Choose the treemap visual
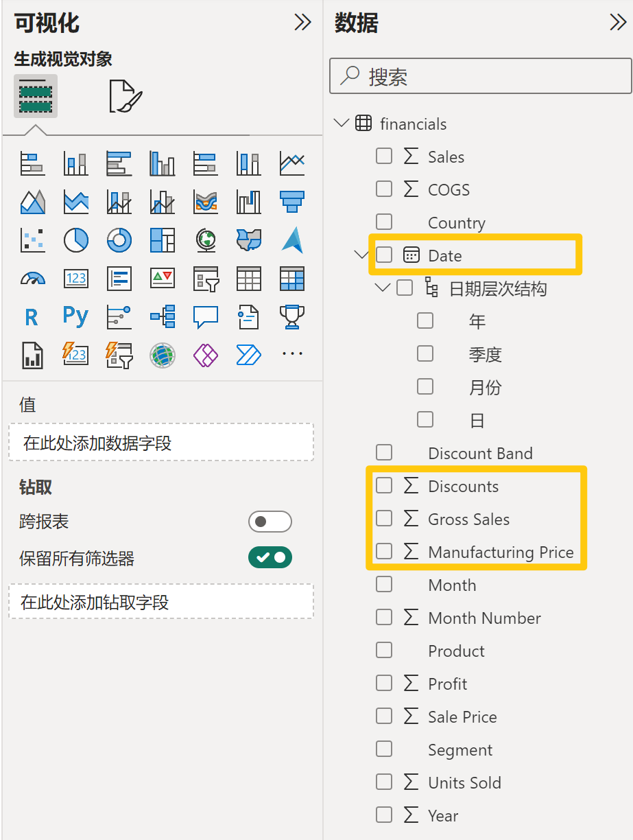This screenshot has height=840, width=633. coord(163,240)
